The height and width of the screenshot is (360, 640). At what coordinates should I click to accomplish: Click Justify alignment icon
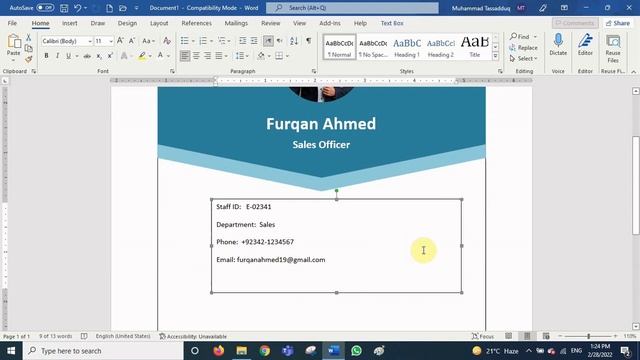pos(219,56)
